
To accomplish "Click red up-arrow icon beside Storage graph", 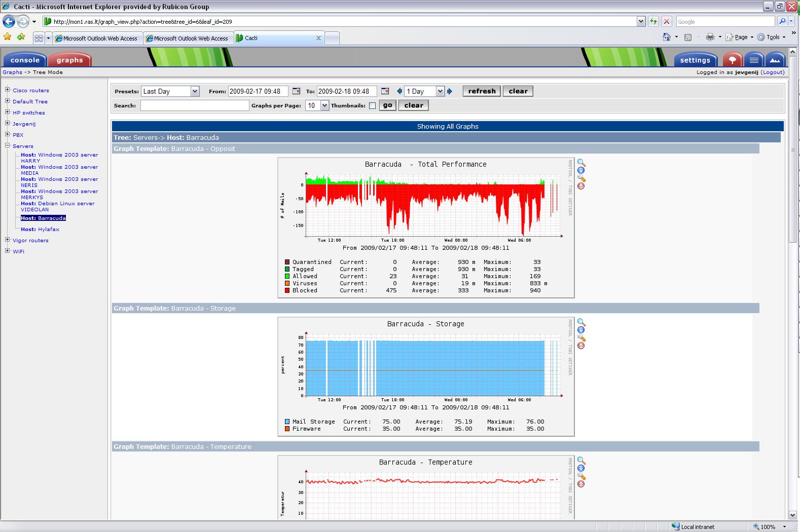I will coord(581,346).
